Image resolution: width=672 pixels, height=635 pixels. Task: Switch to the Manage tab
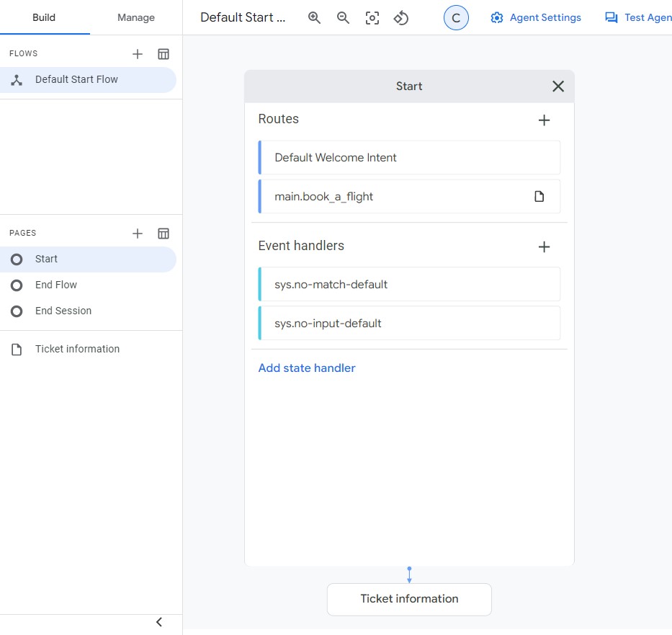click(136, 17)
